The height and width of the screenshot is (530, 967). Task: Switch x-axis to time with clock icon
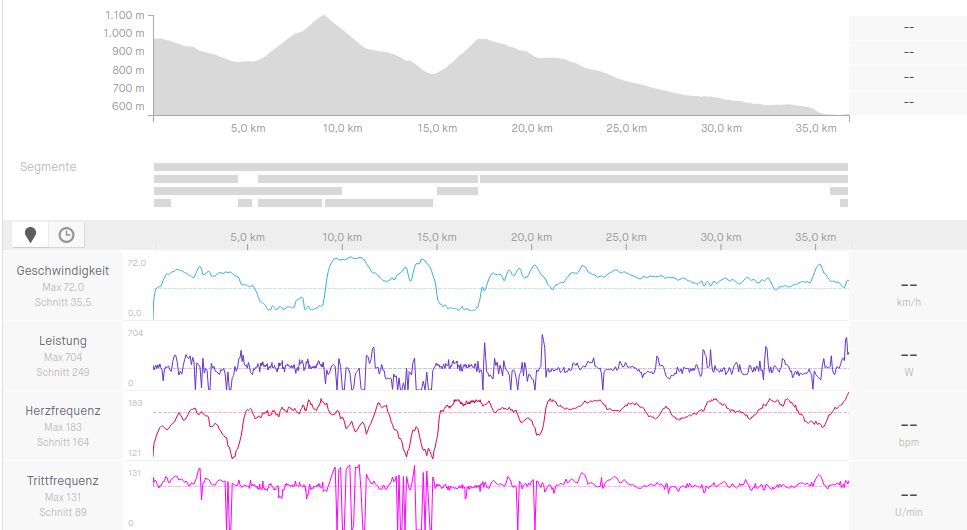pyautogui.click(x=66, y=235)
